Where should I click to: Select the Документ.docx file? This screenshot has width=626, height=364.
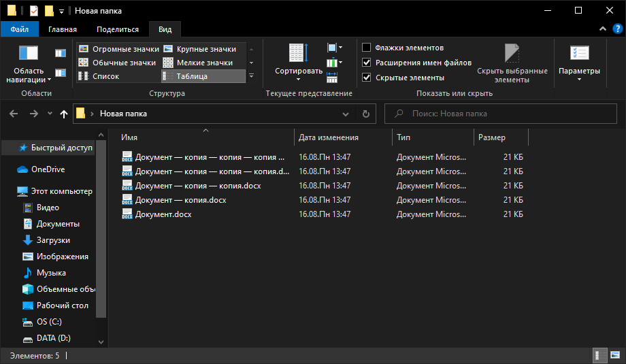pos(163,214)
